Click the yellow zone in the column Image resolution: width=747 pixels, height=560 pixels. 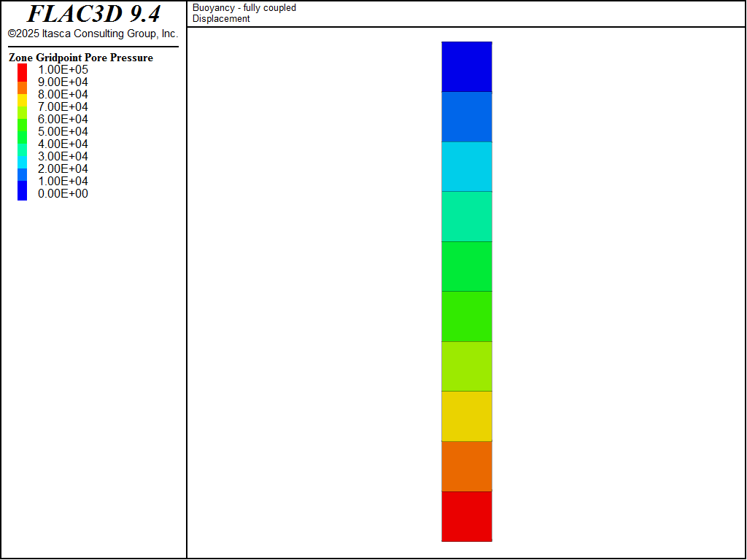(x=466, y=416)
